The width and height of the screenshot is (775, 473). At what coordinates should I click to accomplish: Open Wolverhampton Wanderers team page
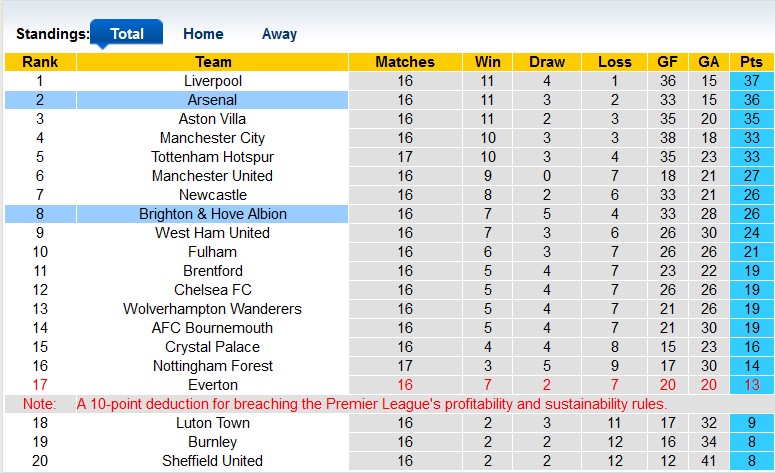point(213,309)
